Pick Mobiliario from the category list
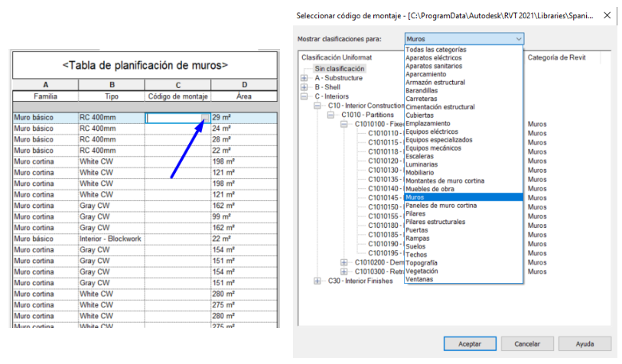 [x=464, y=173]
